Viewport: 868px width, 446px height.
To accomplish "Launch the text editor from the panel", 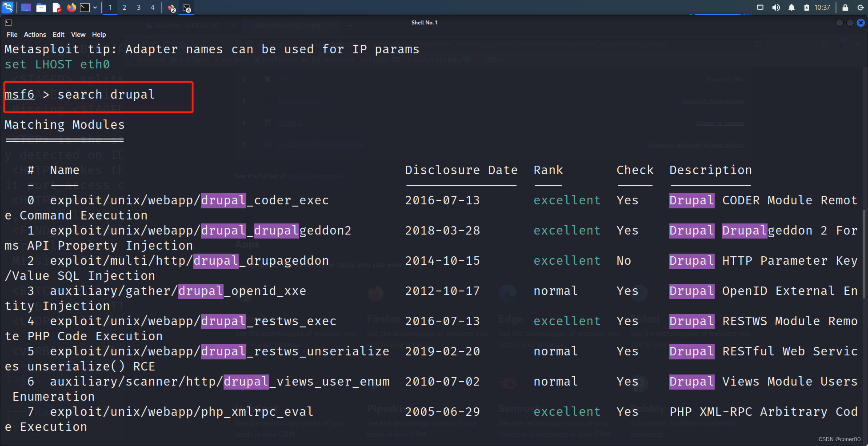I will (x=56, y=8).
